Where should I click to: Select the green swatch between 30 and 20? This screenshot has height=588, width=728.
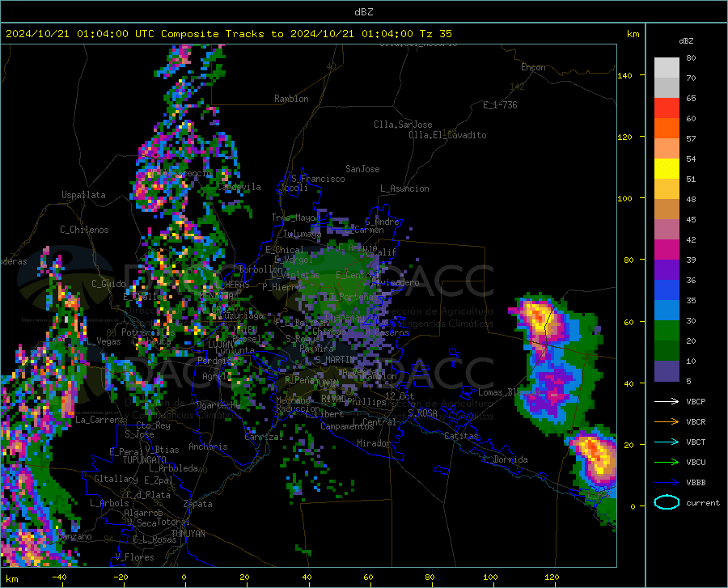click(x=667, y=331)
